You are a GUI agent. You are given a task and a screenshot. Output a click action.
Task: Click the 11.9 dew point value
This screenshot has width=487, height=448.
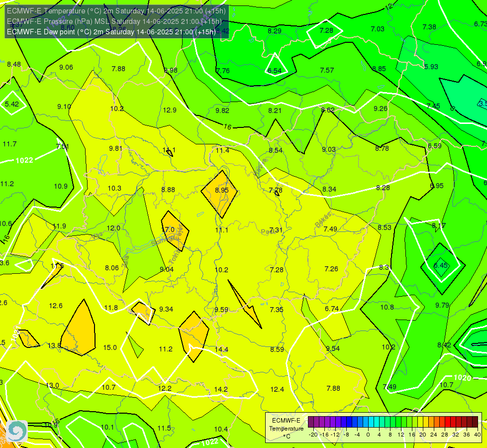coord(59,226)
